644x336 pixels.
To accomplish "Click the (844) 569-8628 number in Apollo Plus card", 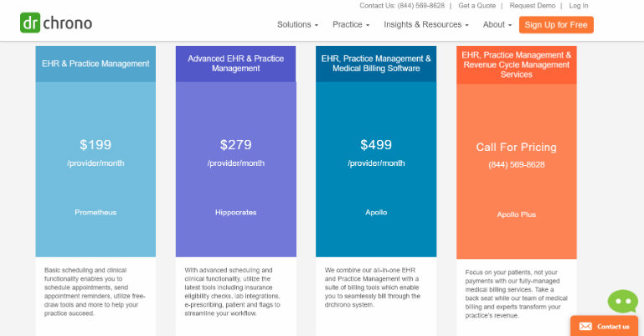I will [x=516, y=164].
